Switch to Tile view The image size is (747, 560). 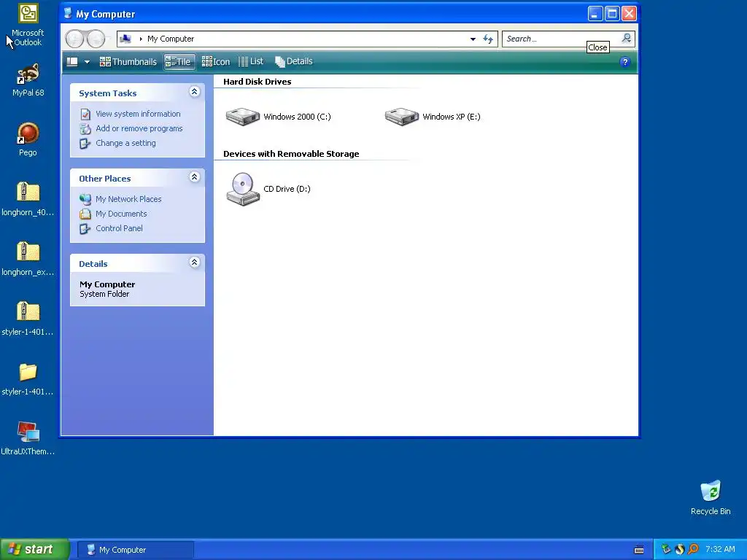[x=179, y=62]
